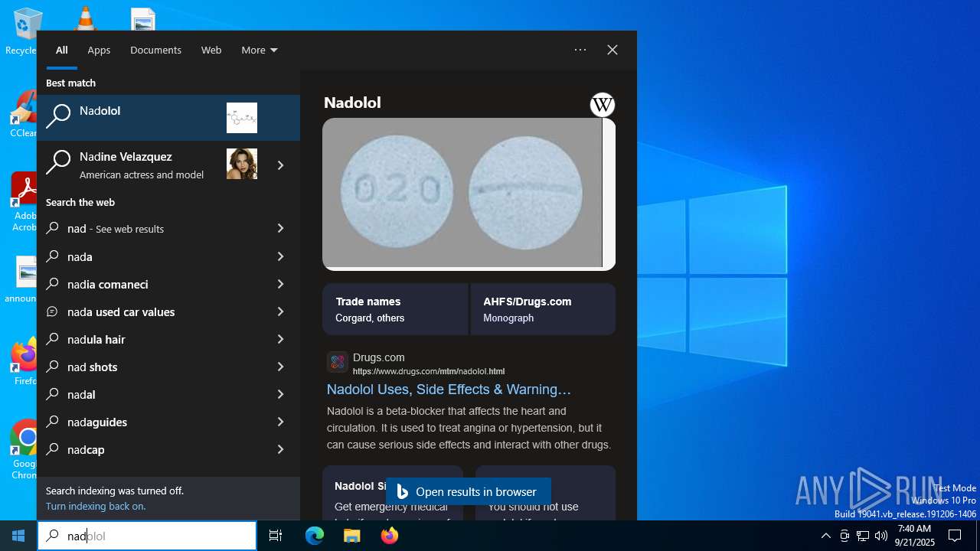Viewport: 980px width, 551px height.
Task: Open Nadolol Uses, Side Effects & Warning link
Action: [449, 390]
